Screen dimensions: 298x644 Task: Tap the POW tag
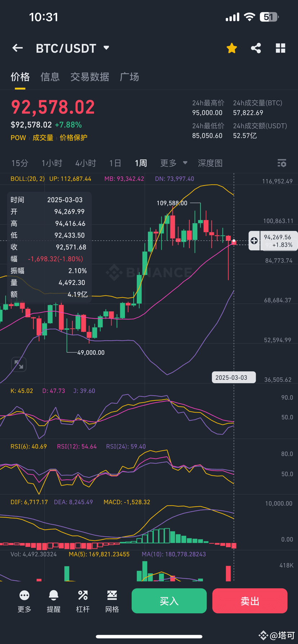[x=18, y=138]
